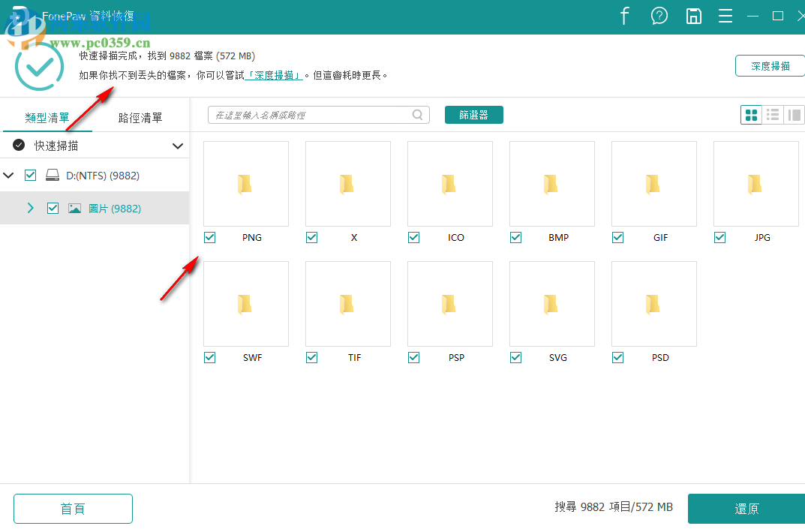Click the help question mark icon
805x532 pixels.
tap(659, 16)
